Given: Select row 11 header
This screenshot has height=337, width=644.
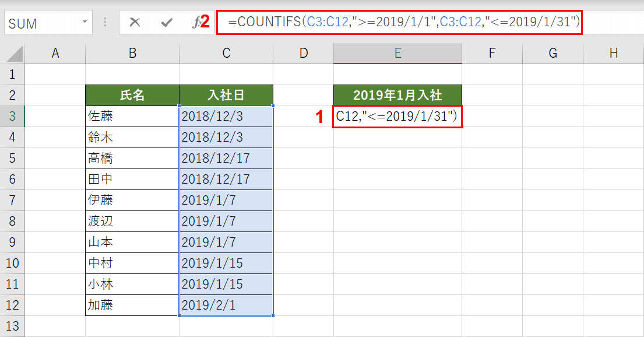Looking at the screenshot, I should [x=12, y=284].
